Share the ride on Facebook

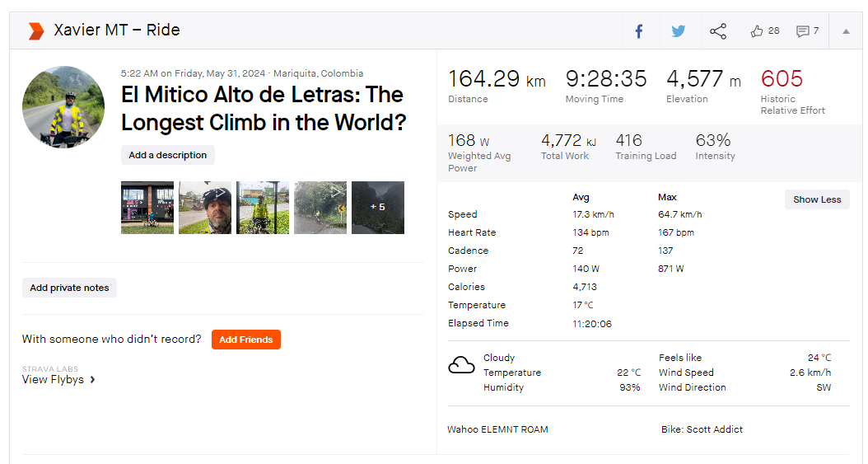(639, 31)
